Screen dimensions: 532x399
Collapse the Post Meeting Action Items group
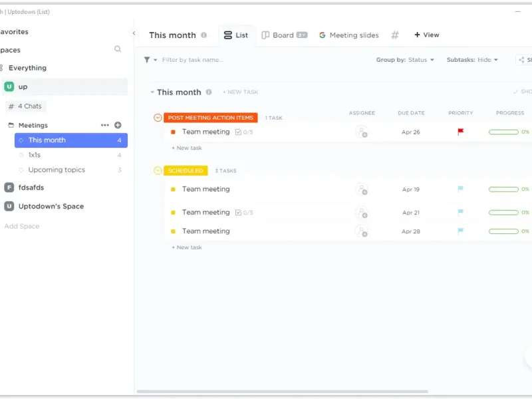coord(158,118)
